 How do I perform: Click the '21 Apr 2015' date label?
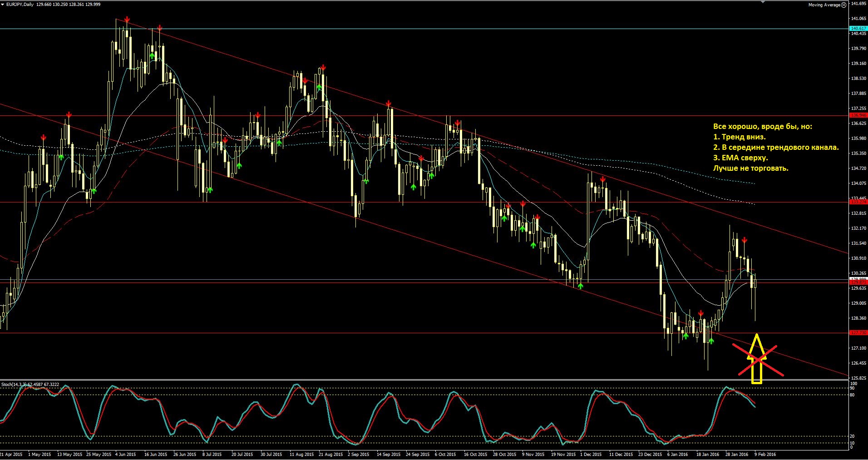point(11,454)
